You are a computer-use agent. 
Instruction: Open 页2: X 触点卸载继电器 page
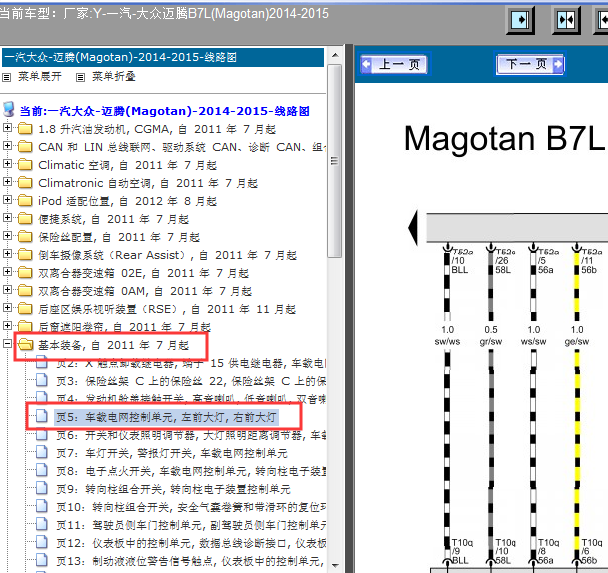191,363
